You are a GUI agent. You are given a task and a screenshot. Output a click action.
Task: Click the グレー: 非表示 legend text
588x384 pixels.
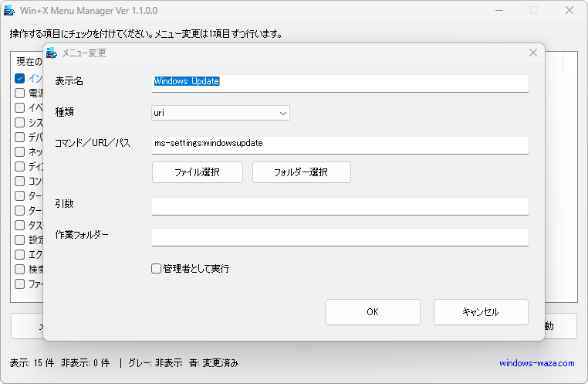155,363
